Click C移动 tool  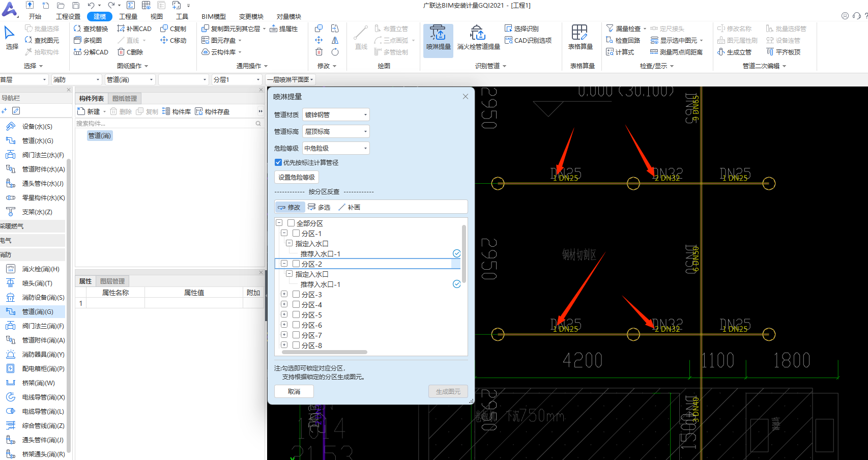pos(173,40)
